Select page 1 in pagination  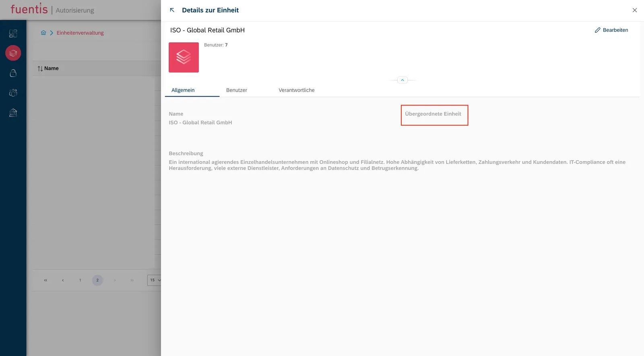(80, 280)
